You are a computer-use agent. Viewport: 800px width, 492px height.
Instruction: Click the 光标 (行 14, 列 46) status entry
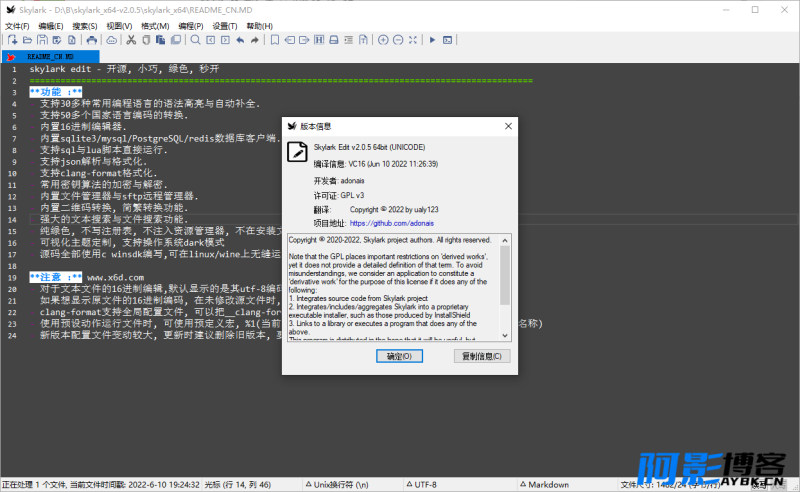(238, 484)
